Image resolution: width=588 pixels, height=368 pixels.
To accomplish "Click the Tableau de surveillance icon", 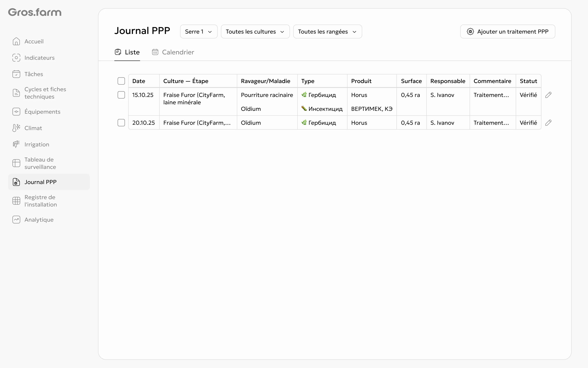I will pos(16,163).
